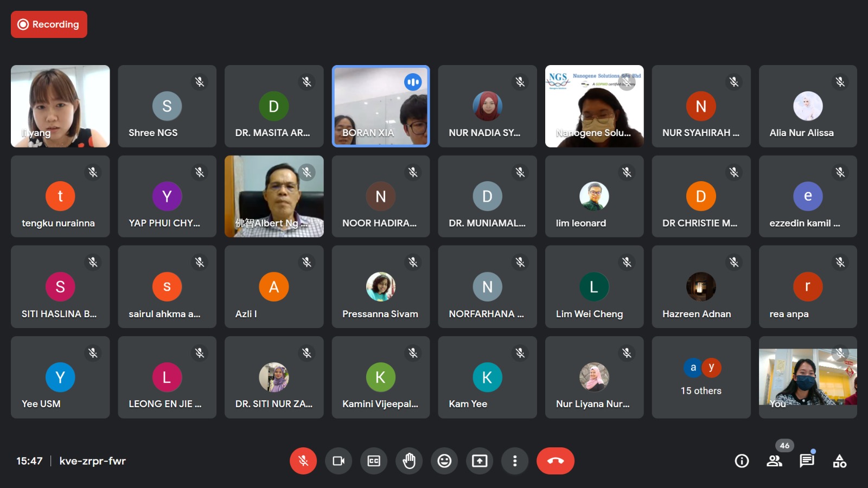Click the red Recording indicator
The image size is (868, 488).
tap(49, 24)
